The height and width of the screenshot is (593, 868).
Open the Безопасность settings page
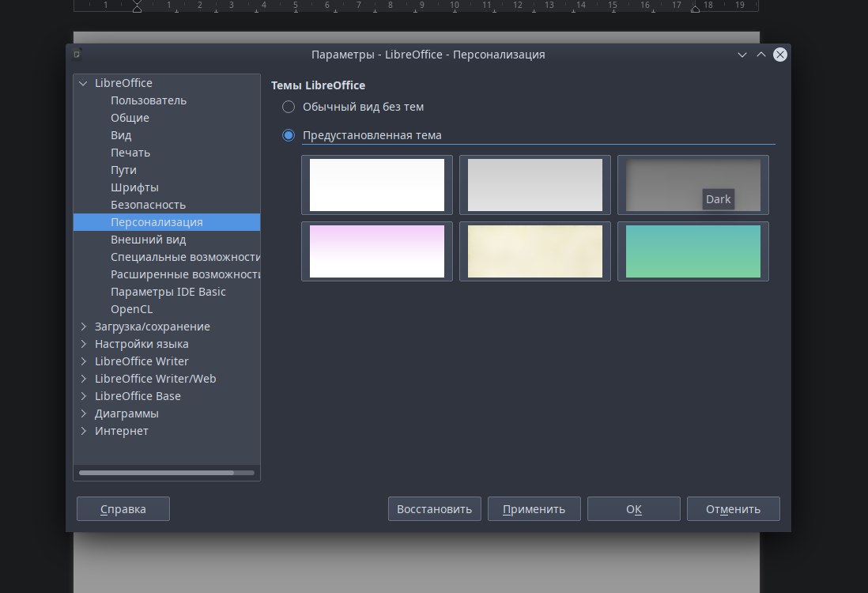(148, 205)
